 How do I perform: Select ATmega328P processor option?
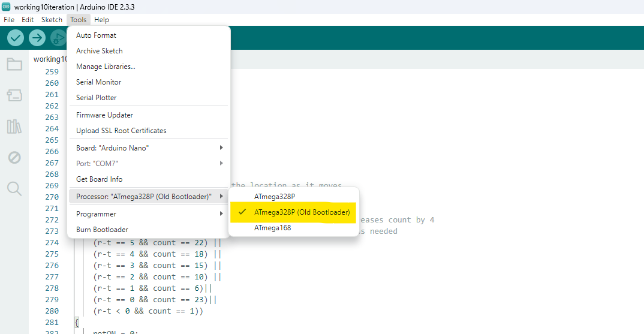click(x=294, y=197)
